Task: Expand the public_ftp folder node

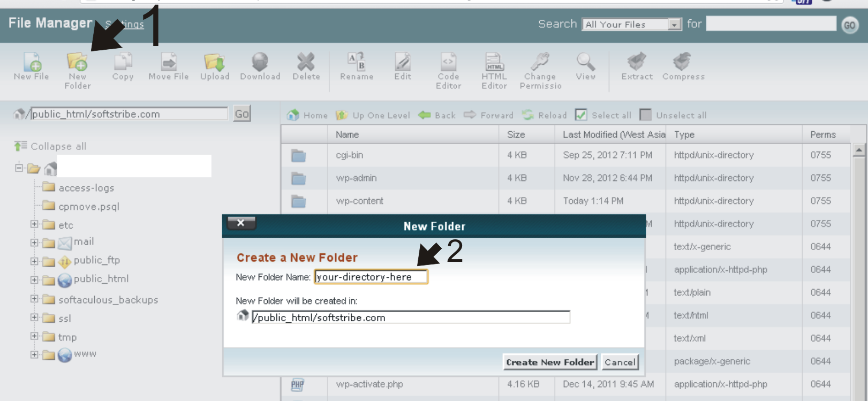Action: [34, 261]
